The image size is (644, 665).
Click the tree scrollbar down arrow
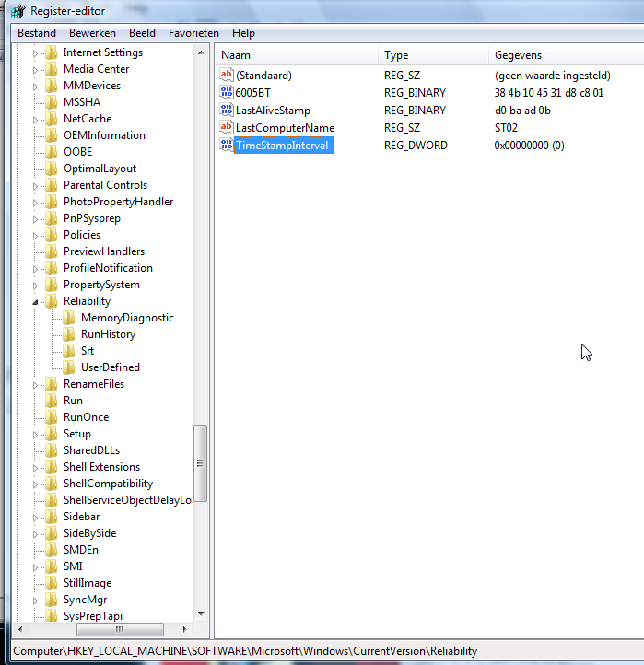coord(201,614)
